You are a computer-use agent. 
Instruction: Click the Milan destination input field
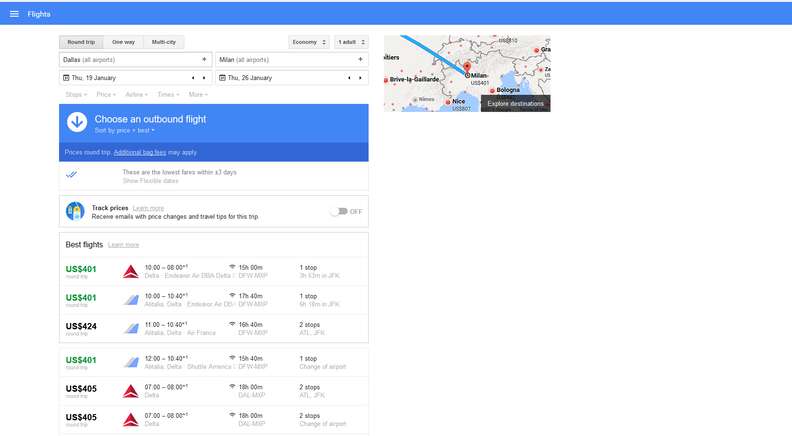[291, 60]
